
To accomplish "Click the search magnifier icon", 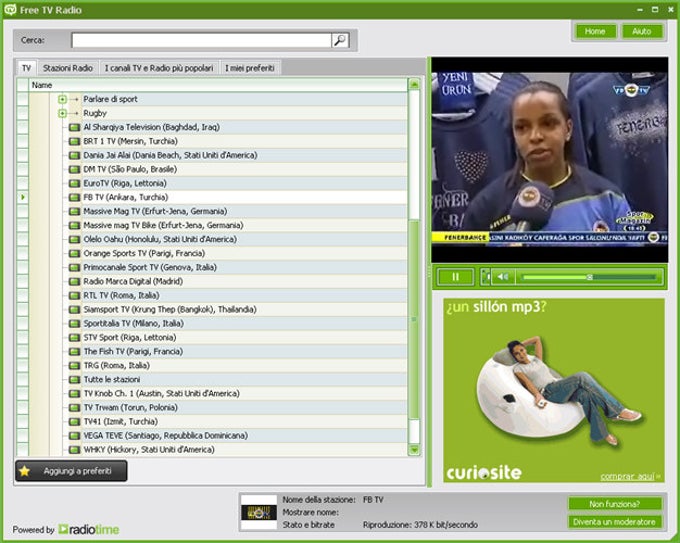I will click(x=340, y=40).
